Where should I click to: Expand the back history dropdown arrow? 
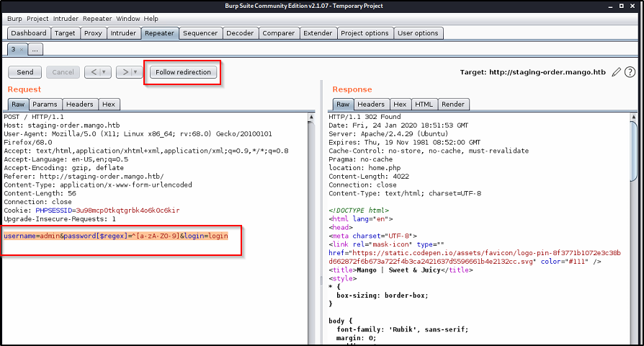pyautogui.click(x=104, y=72)
